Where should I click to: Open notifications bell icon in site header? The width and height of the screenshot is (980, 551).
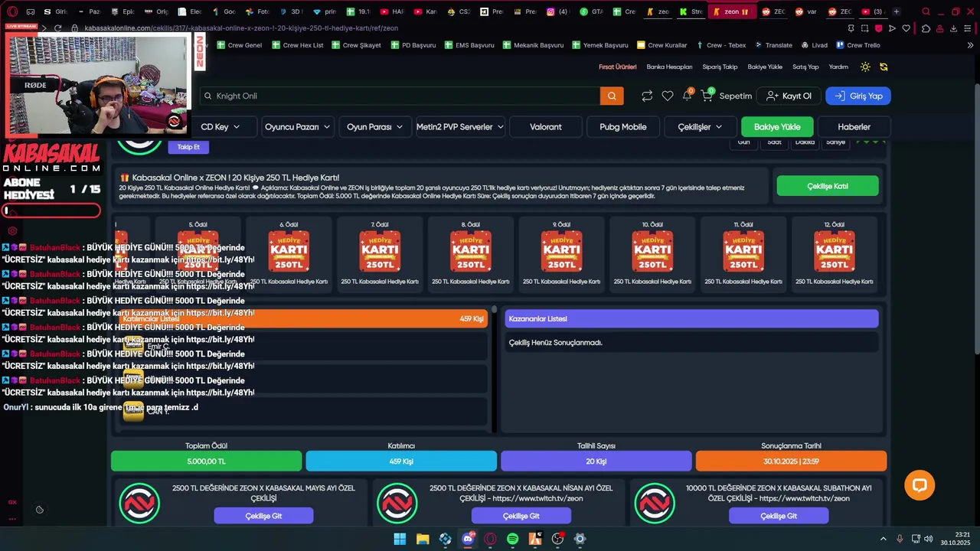click(x=688, y=95)
